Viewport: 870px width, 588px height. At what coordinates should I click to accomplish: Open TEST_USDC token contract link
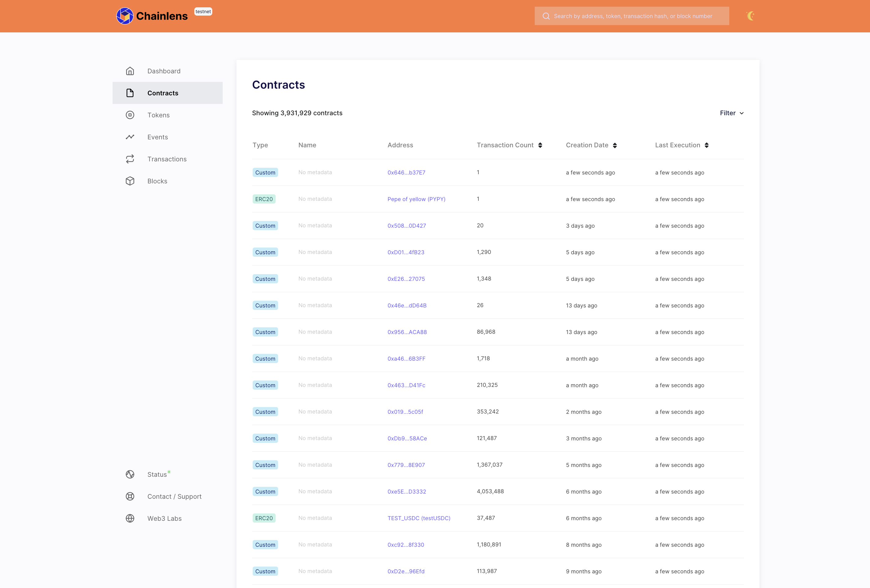coord(419,518)
